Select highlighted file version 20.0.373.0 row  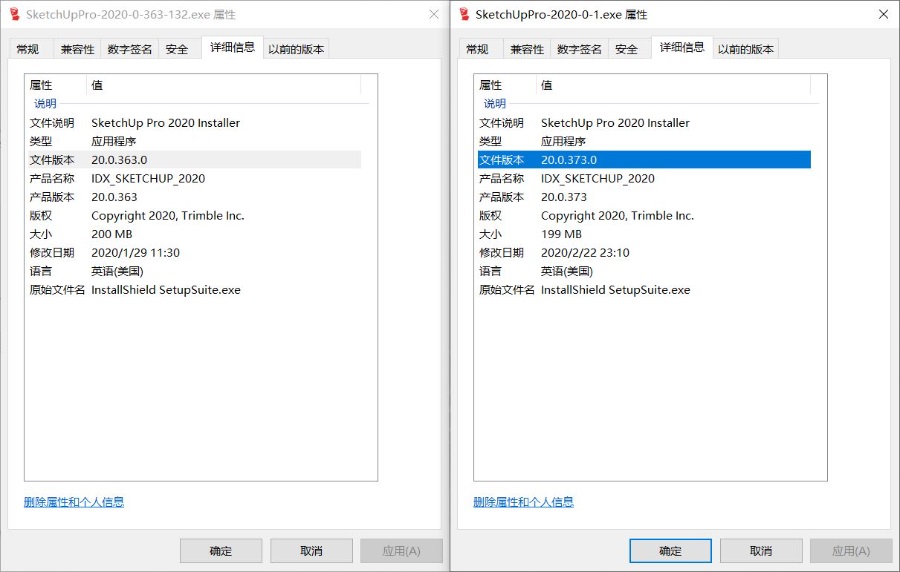(x=644, y=159)
